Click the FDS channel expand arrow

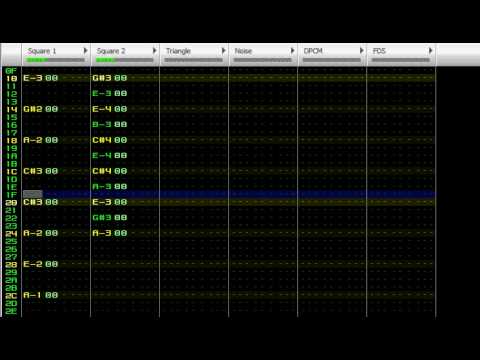[x=430, y=51]
